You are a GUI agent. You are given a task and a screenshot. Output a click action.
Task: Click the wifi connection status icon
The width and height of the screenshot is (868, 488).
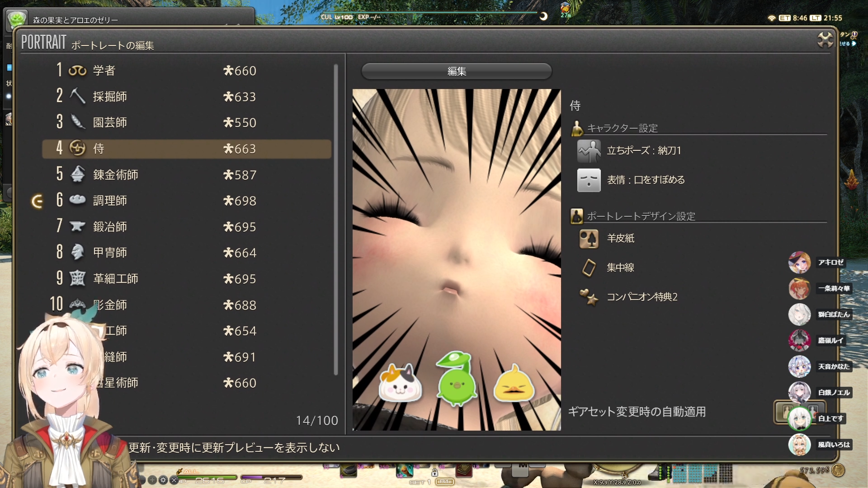pos(772,18)
